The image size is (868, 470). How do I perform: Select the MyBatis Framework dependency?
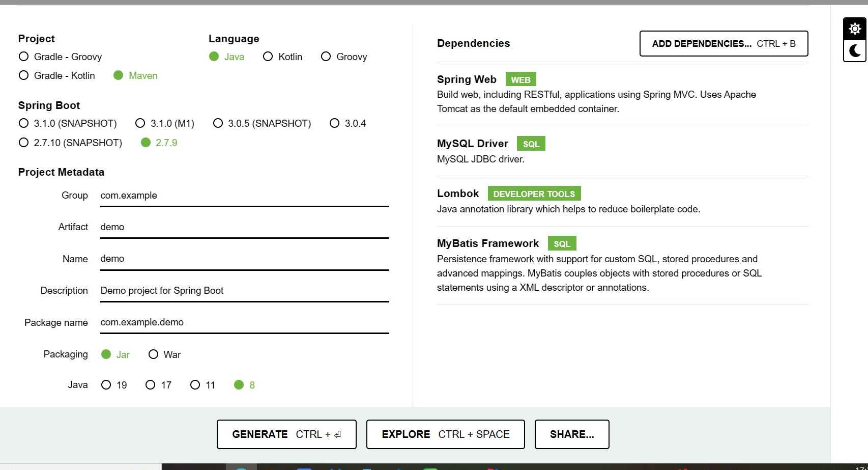622,265
